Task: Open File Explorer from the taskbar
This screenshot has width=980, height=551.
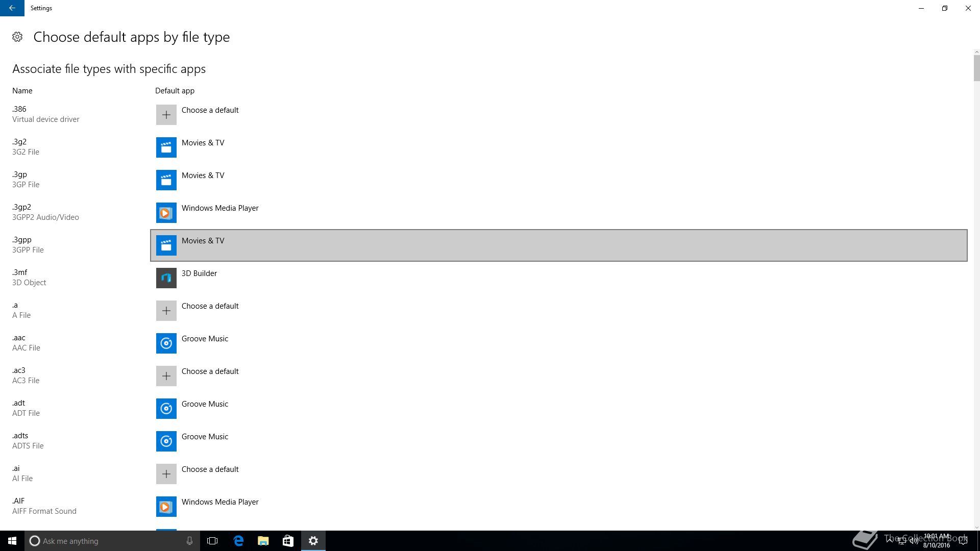Action: [x=263, y=541]
